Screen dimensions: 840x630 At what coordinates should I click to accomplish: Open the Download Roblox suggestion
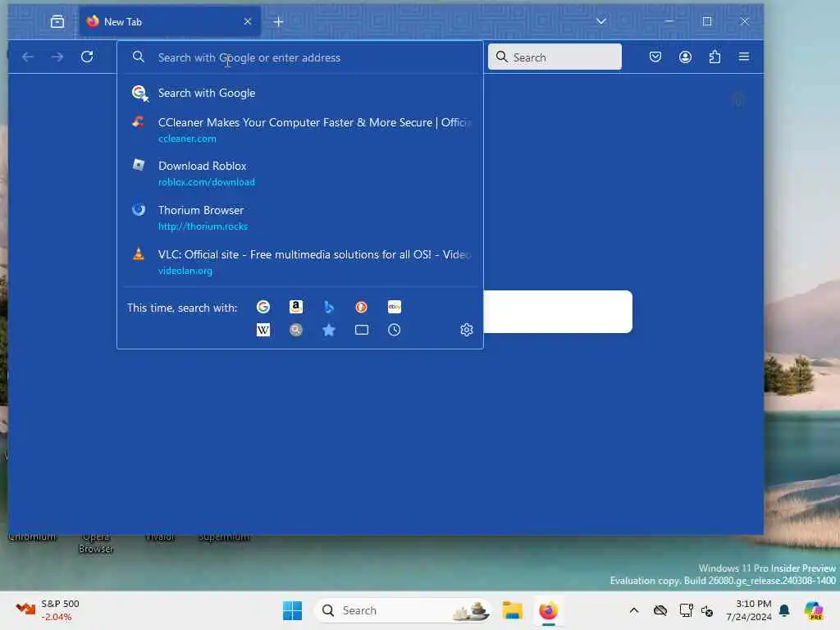pos(300,173)
